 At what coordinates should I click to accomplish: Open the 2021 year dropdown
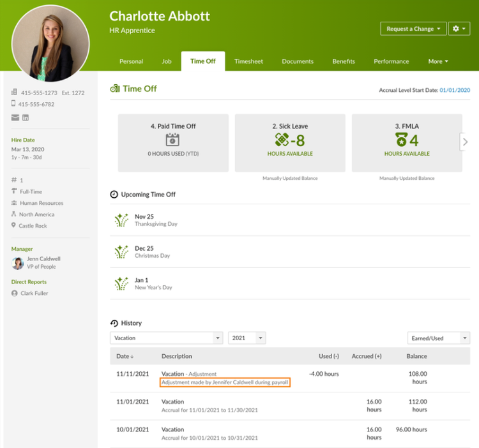coord(247,338)
